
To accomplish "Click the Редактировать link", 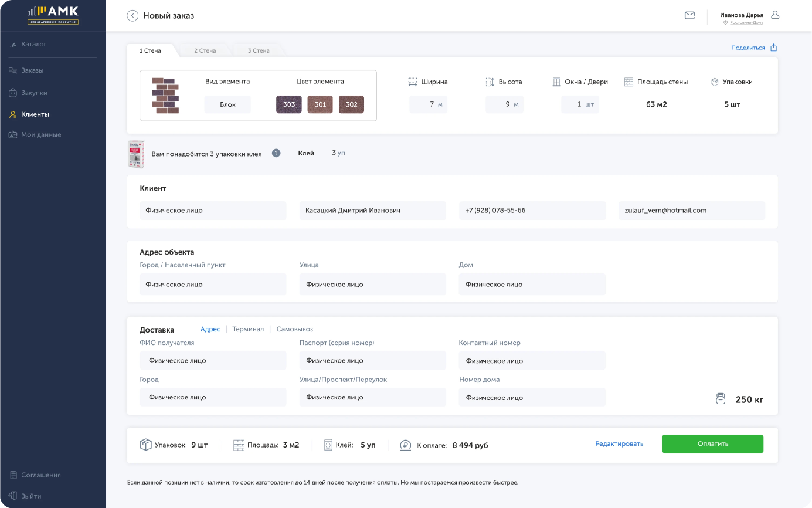I will 619,444.
